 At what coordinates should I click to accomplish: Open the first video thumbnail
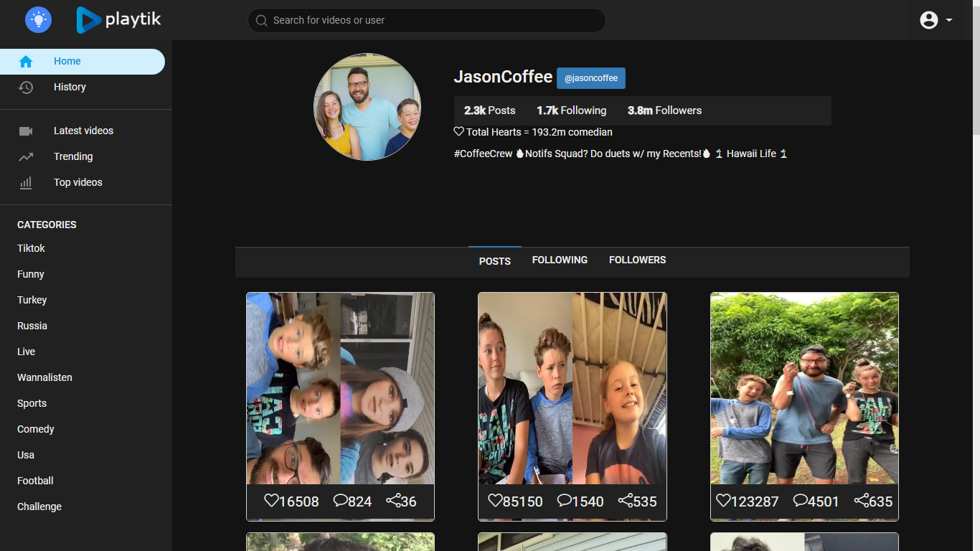click(x=340, y=387)
